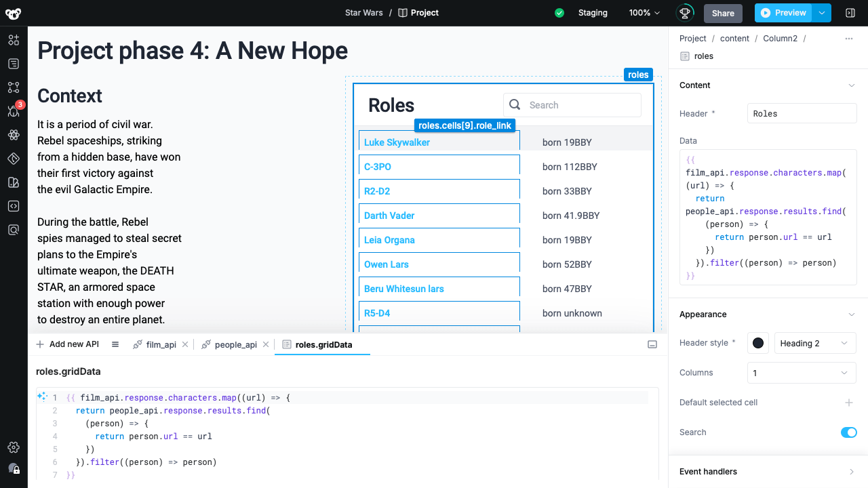This screenshot has height=488, width=868.
Task: Open the Columns dropdown
Action: pos(802,373)
